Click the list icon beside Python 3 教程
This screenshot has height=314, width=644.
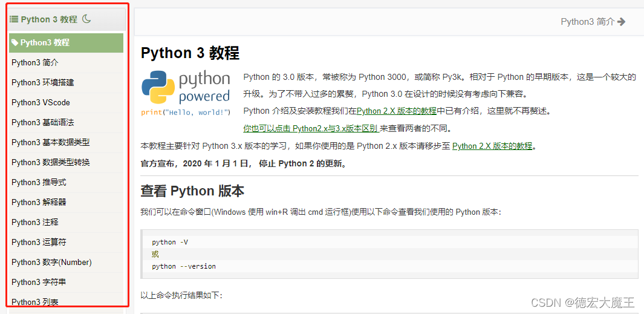(x=14, y=19)
